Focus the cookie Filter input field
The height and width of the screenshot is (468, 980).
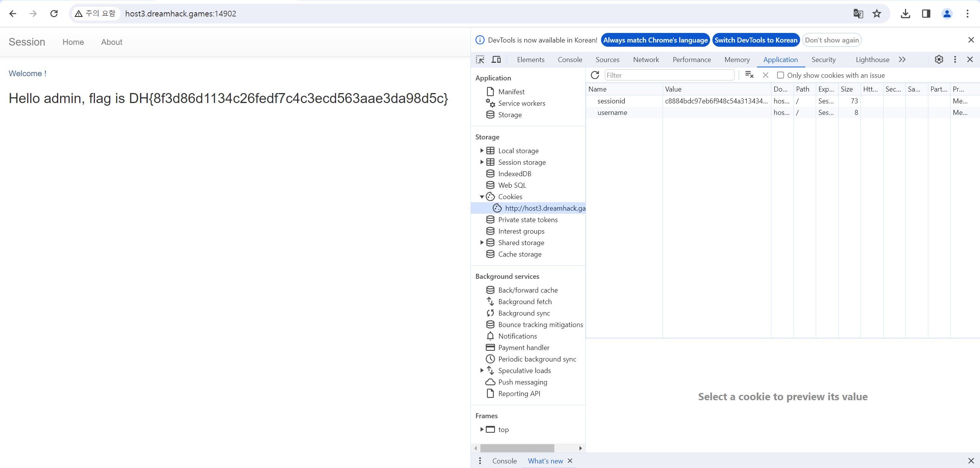click(x=669, y=75)
